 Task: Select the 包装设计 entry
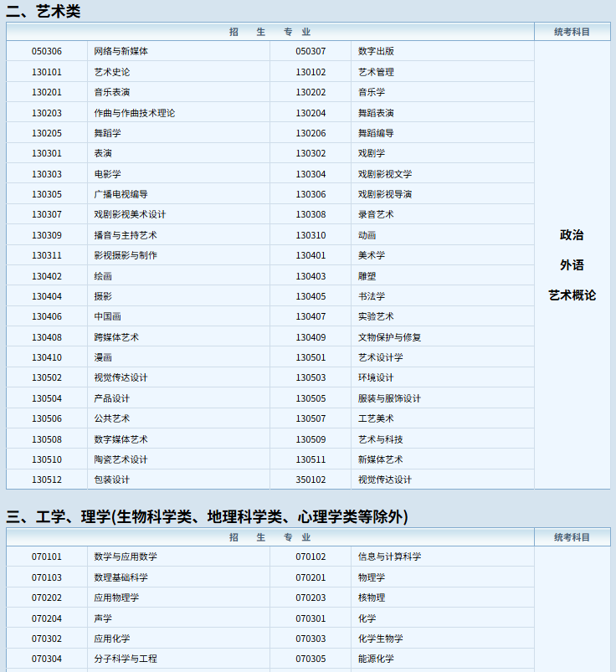pyautogui.click(x=112, y=480)
